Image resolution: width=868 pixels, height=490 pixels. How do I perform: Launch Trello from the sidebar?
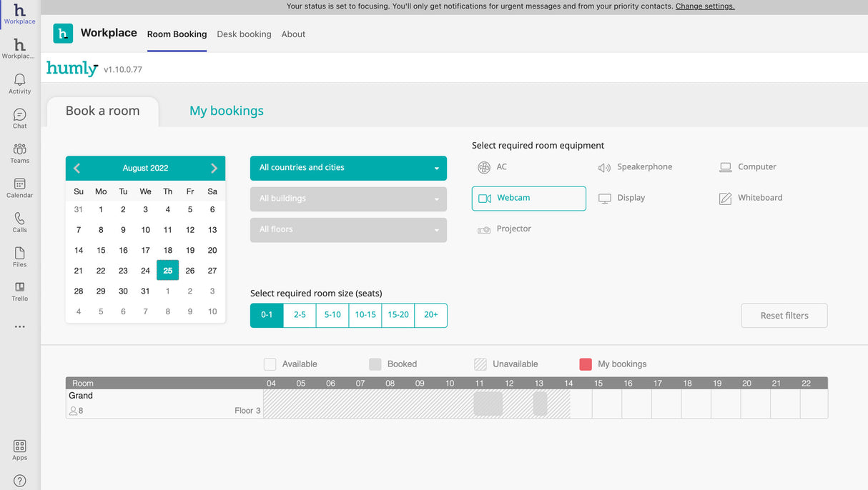[20, 291]
